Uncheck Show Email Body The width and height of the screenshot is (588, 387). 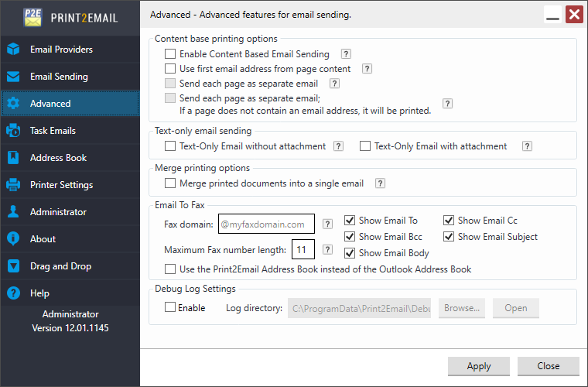pos(350,253)
